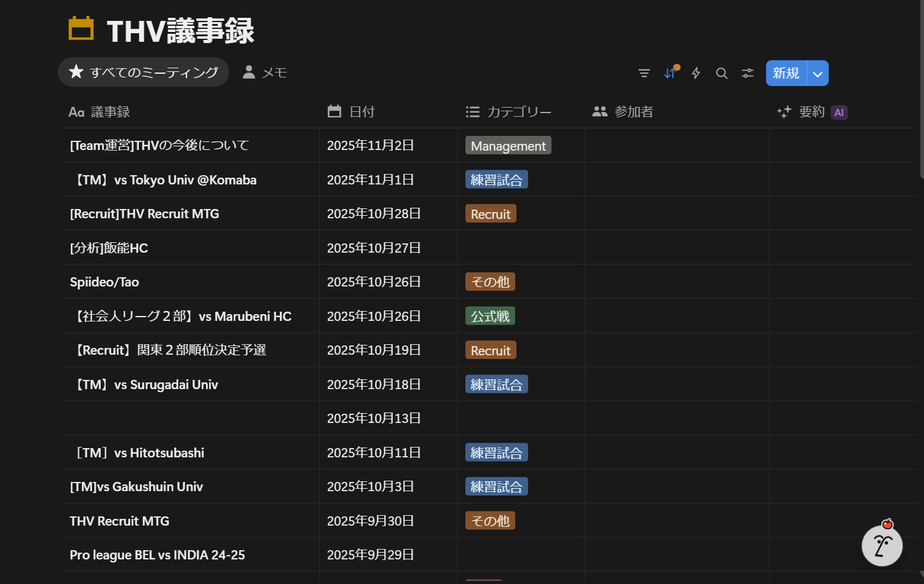Click the Aa icon on 議事録 column
924x584 pixels.
point(76,112)
